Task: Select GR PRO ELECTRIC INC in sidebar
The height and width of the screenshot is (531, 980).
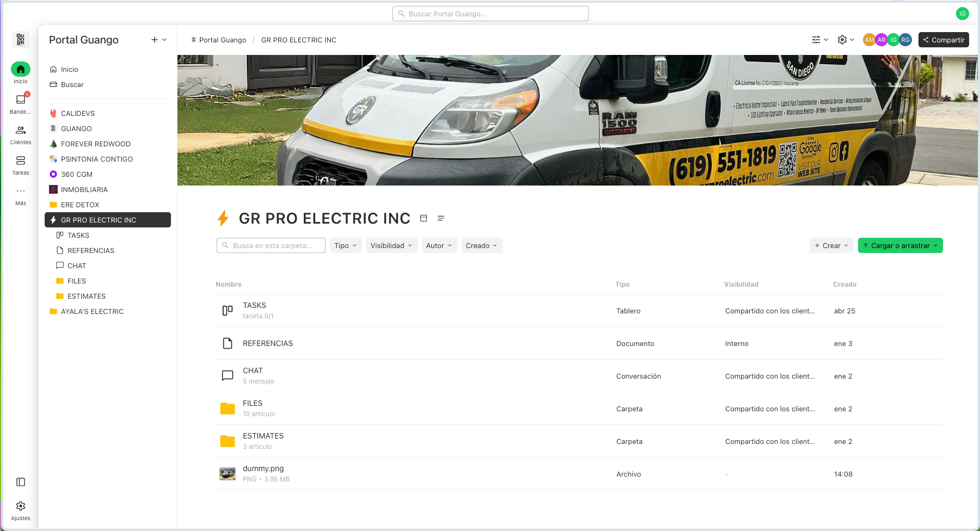Action: (x=108, y=220)
